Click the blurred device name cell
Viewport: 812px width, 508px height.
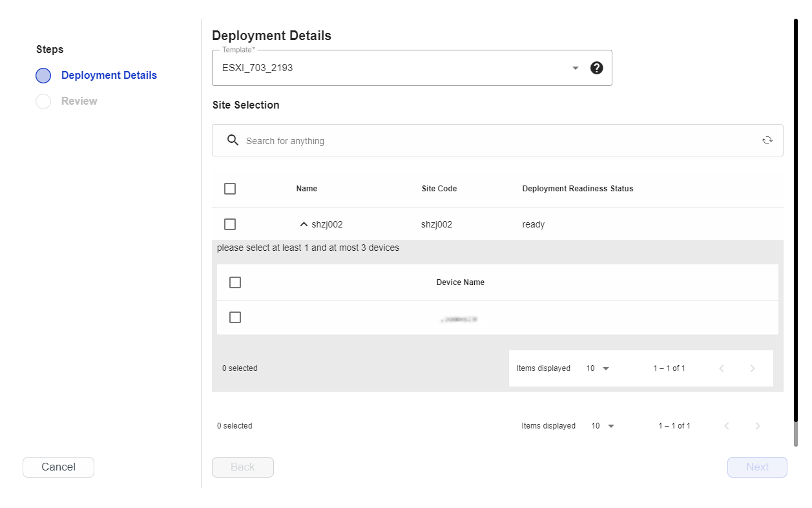click(x=460, y=319)
